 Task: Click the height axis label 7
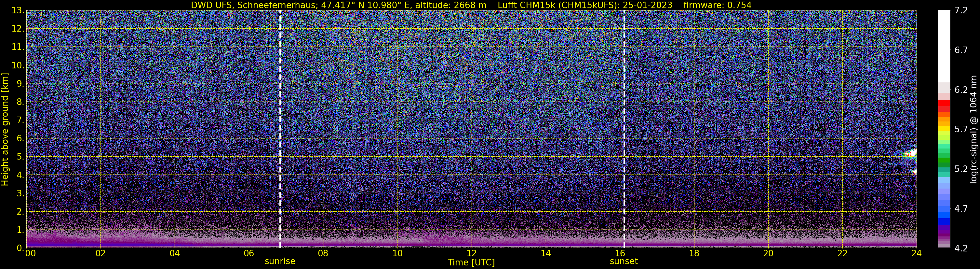click(x=20, y=120)
